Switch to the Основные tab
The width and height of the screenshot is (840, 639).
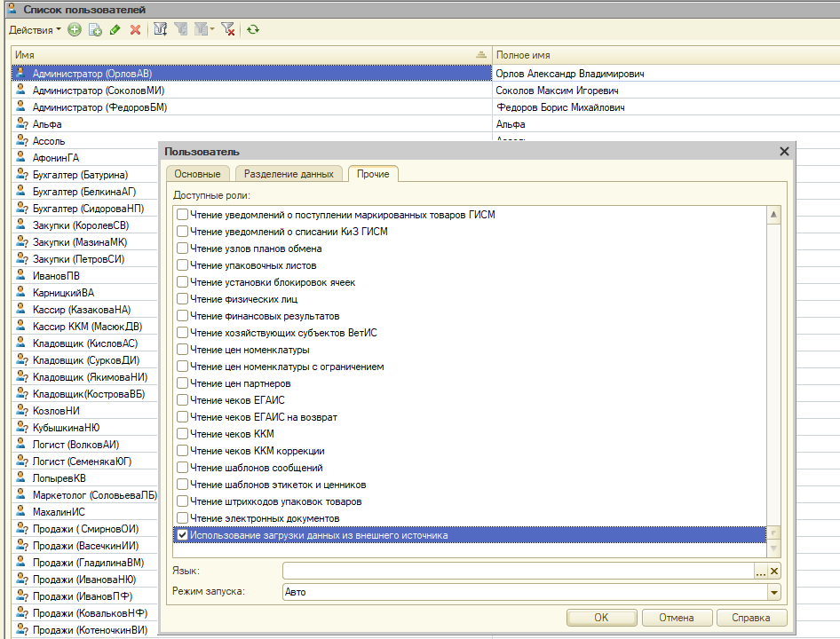(x=197, y=174)
